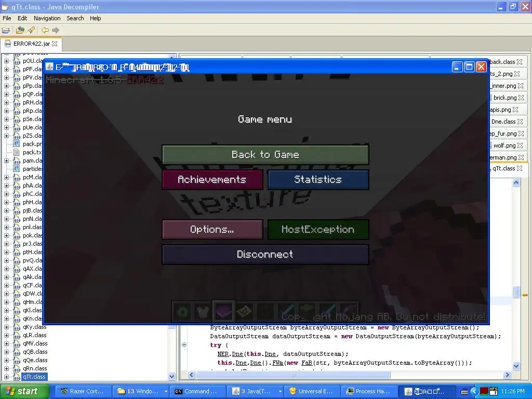Select the pack.png image file icon
This screenshot has height=399, width=532.
[16, 144]
